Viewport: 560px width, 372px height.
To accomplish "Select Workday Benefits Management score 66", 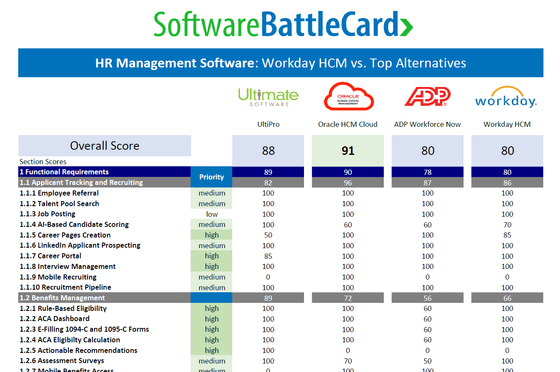I will pos(507,298).
